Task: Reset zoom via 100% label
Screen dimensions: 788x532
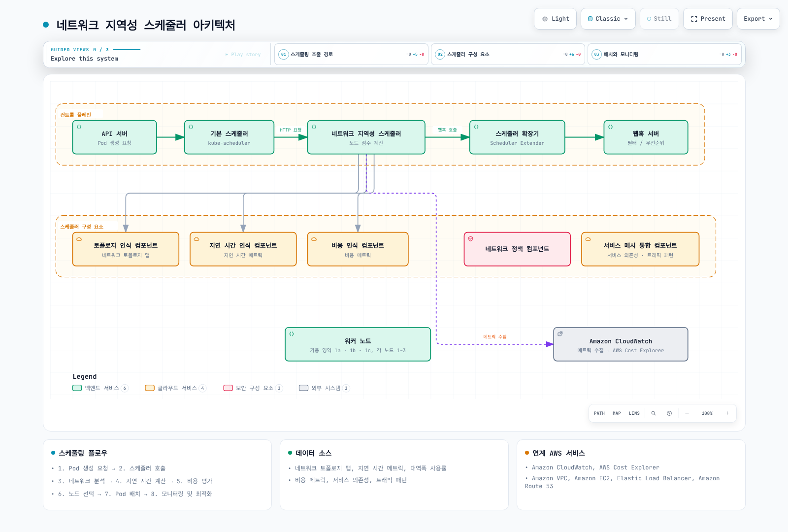Action: [x=707, y=413]
